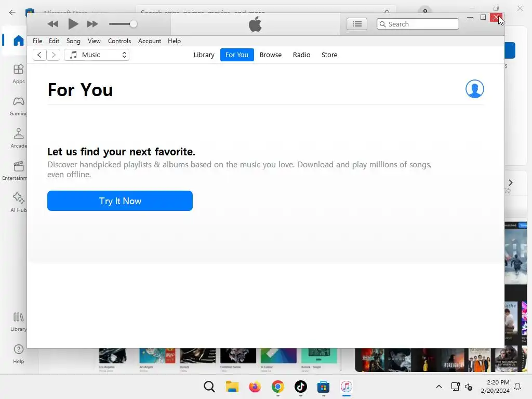This screenshot has height=399, width=532.
Task: Click the account profile avatar icon
Action: 475,89
